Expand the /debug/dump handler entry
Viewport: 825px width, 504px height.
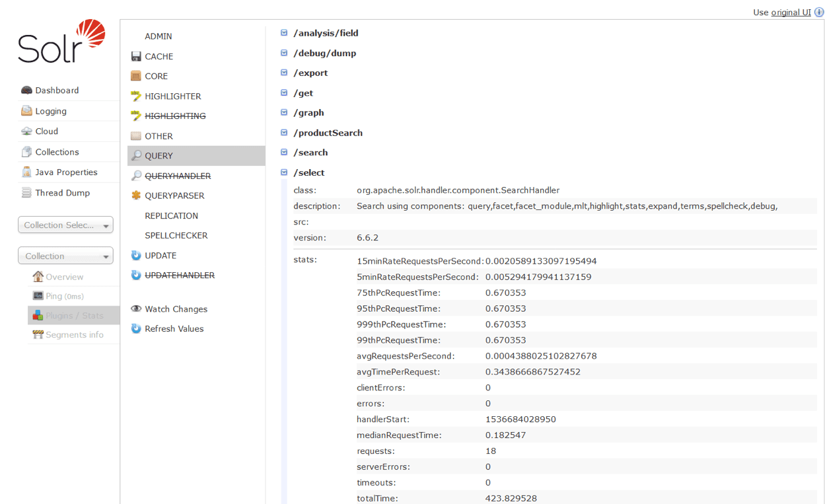285,53
